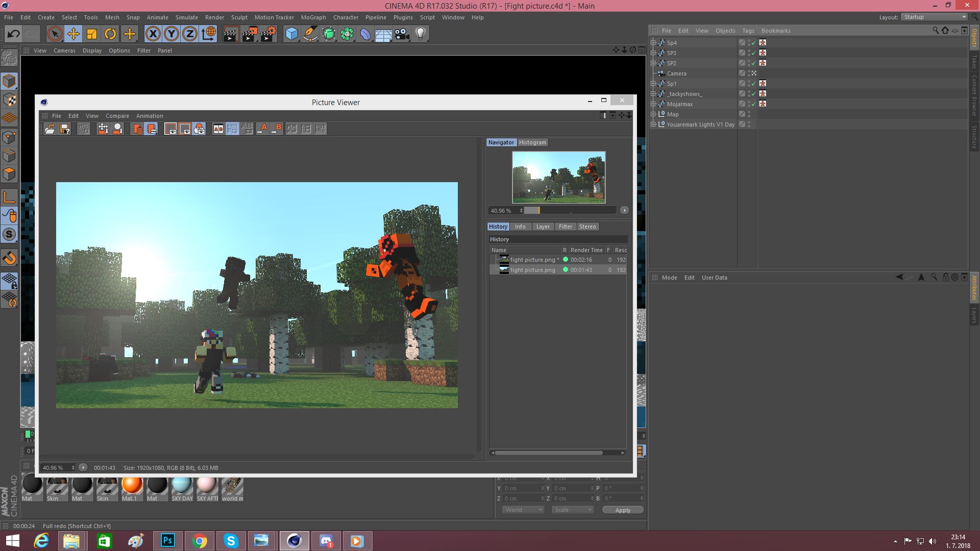
Task: Click the Save image icon in Picture Viewer
Action: click(65, 129)
